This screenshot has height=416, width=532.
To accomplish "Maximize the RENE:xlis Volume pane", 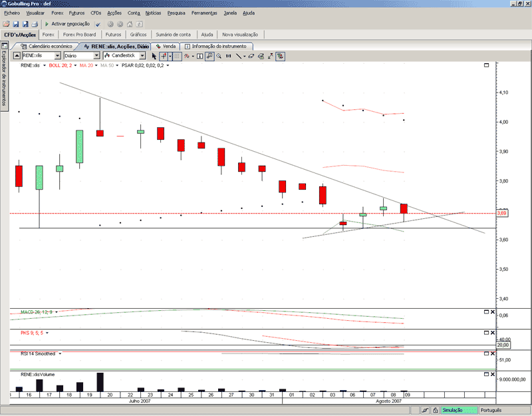I will (486, 374).
